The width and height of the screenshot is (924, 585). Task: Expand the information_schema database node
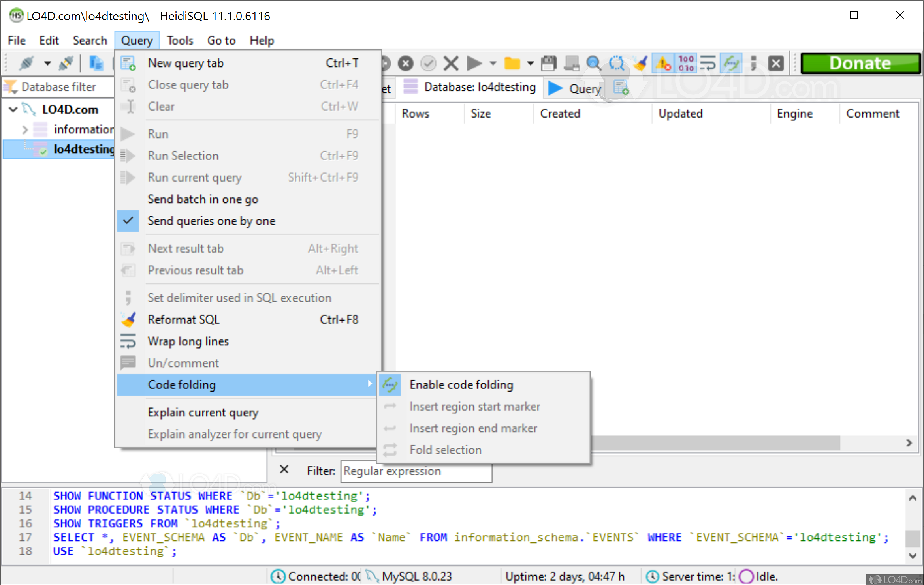(x=25, y=129)
